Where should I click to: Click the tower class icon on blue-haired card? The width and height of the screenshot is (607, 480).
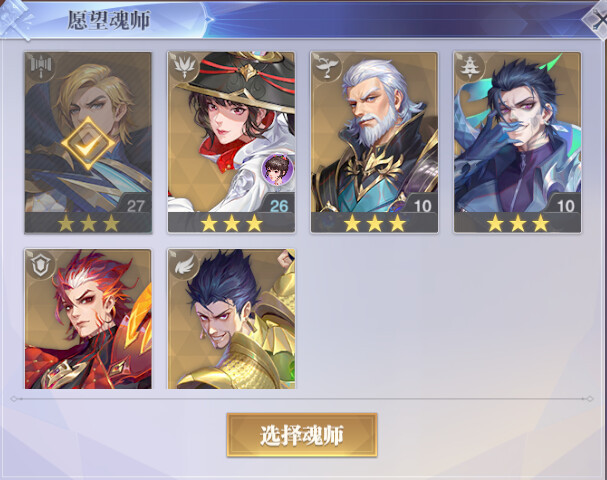pos(470,67)
